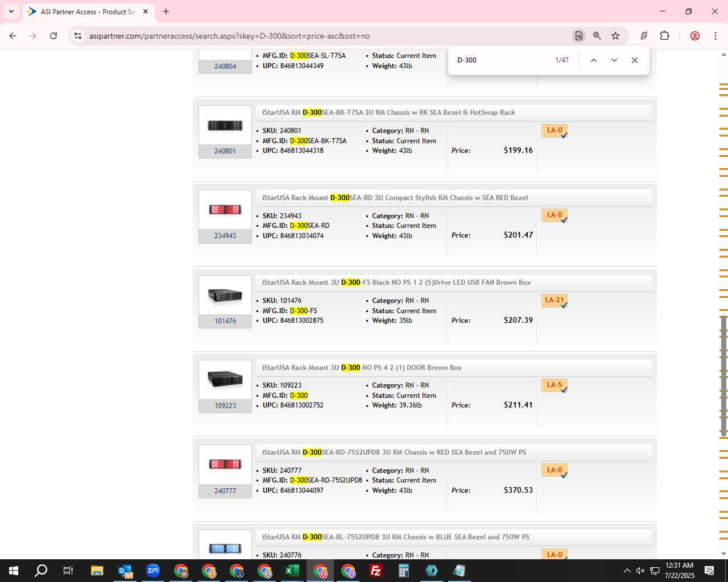Open the Extensions puzzle icon
The height and width of the screenshot is (582, 728).
point(664,36)
